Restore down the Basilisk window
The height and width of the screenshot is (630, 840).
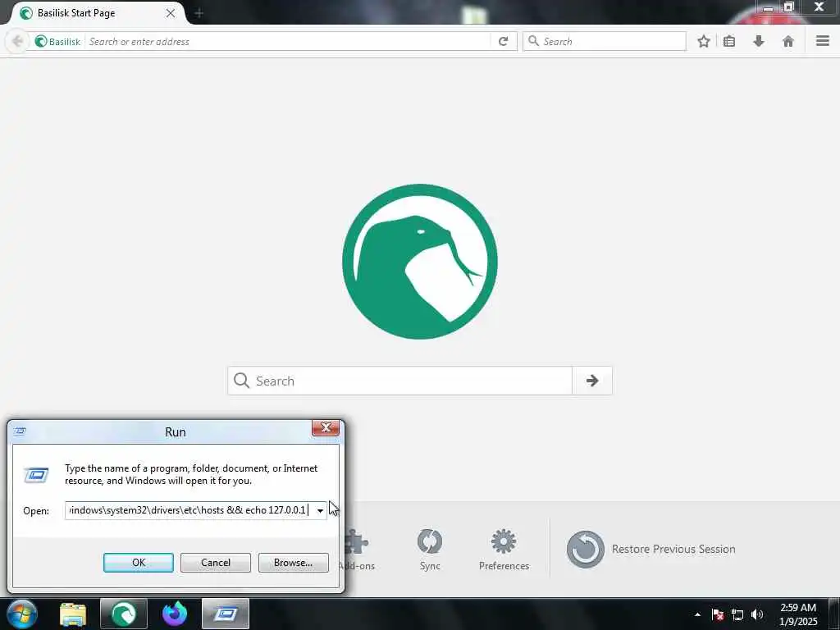(x=789, y=7)
